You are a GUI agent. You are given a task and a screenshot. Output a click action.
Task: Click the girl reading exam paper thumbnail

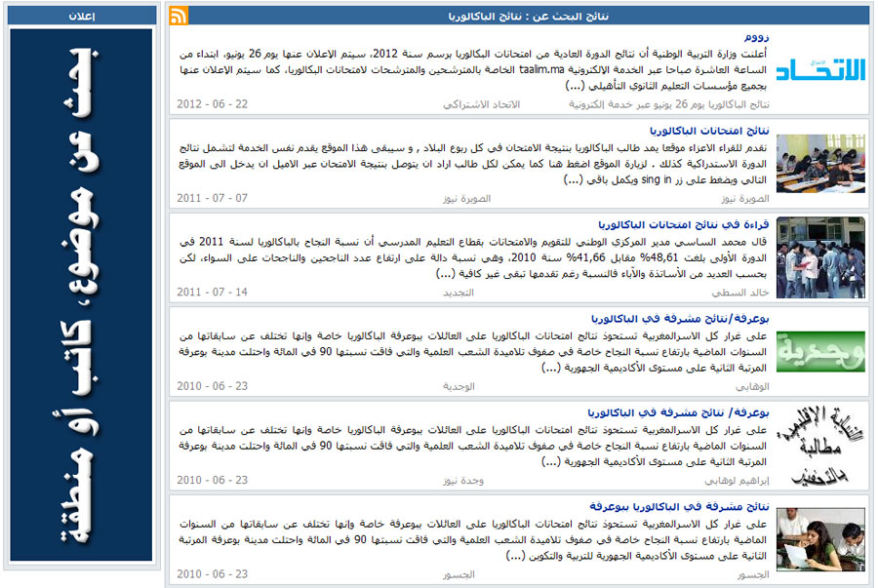click(820, 539)
